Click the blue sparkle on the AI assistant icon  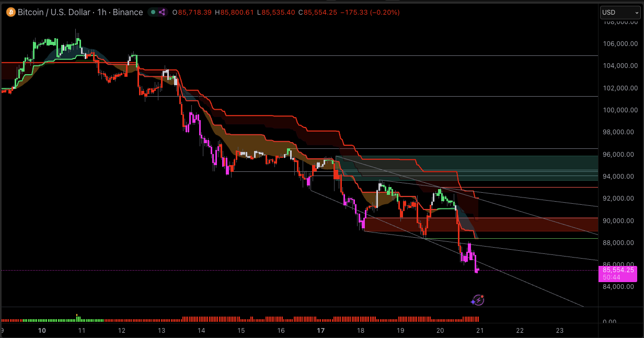473,302
